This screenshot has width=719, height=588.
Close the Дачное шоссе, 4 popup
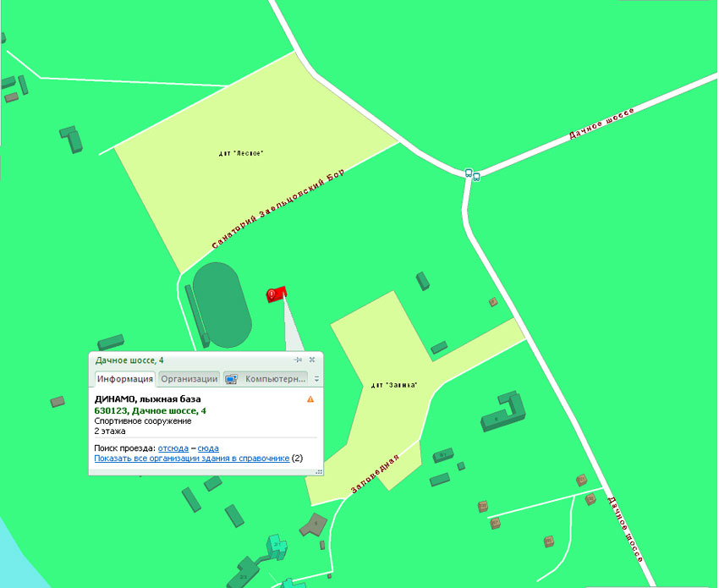[x=312, y=360]
